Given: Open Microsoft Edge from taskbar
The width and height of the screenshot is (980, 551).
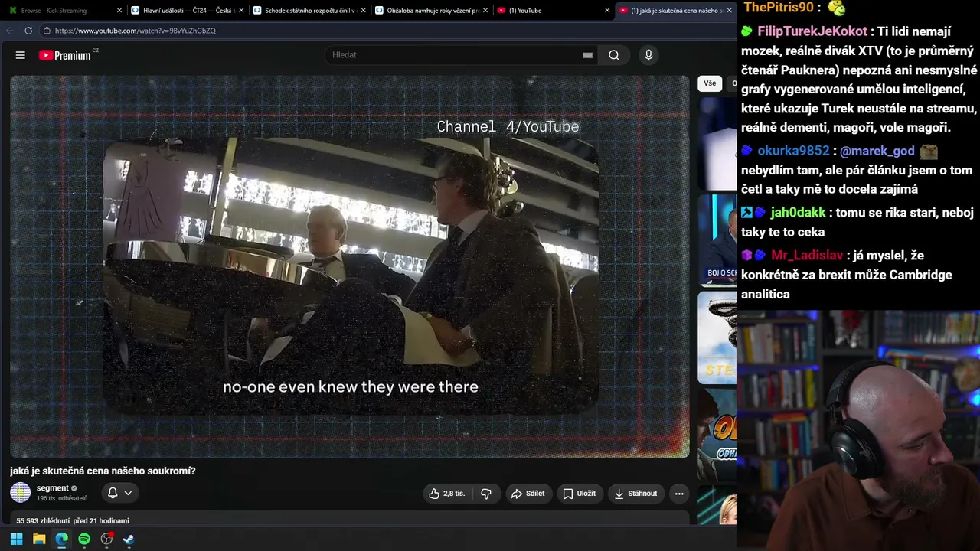Looking at the screenshot, I should [x=61, y=539].
